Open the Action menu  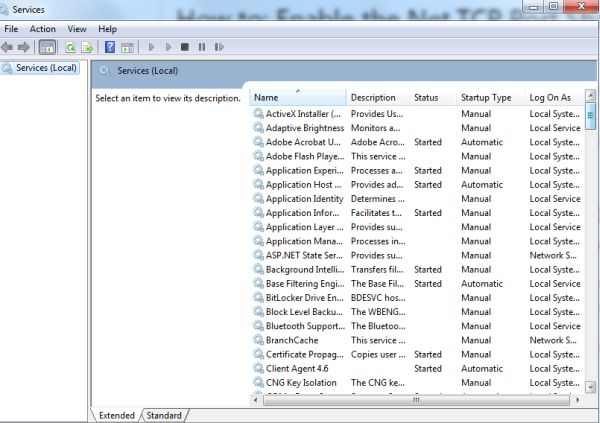pos(42,29)
